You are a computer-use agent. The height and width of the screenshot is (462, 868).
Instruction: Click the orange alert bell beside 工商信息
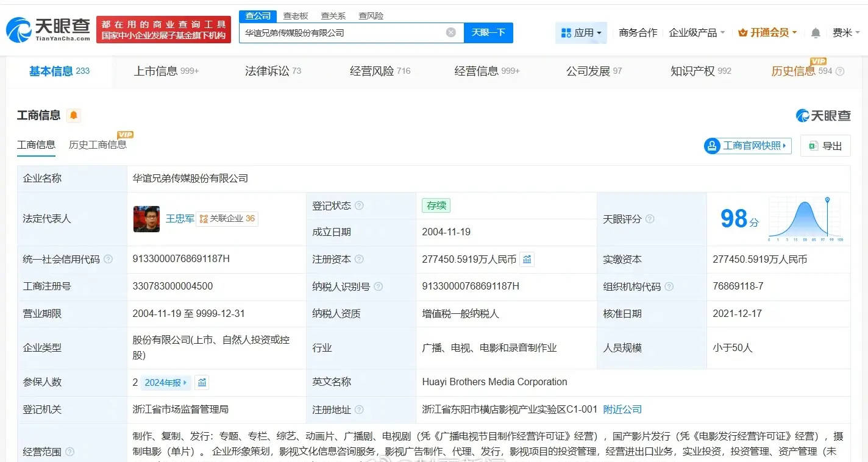pyautogui.click(x=74, y=115)
